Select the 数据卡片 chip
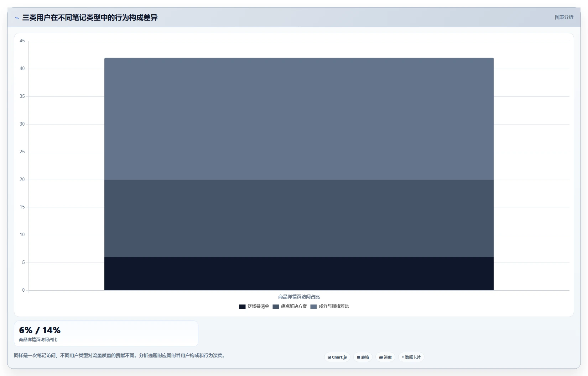The height and width of the screenshot is (376, 588). [411, 357]
